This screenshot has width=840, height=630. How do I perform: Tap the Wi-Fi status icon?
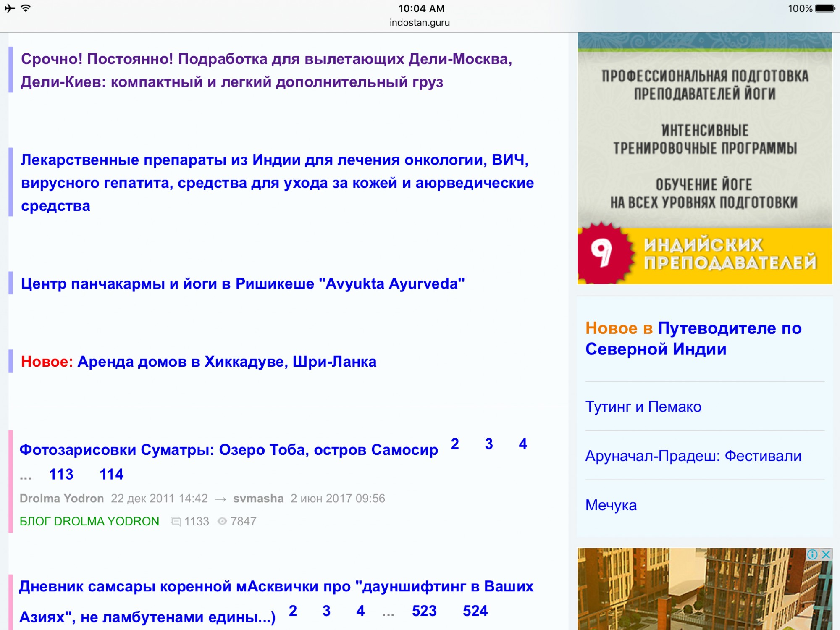[26, 8]
